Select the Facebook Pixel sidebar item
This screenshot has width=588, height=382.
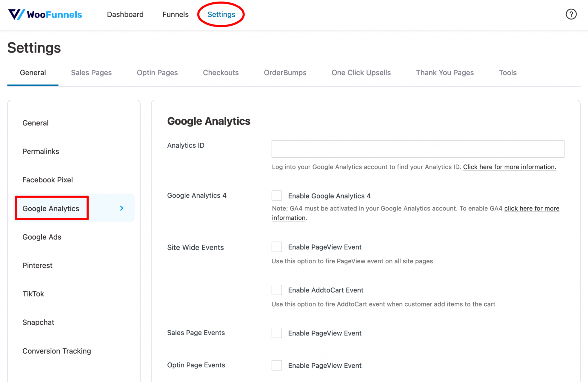click(47, 180)
